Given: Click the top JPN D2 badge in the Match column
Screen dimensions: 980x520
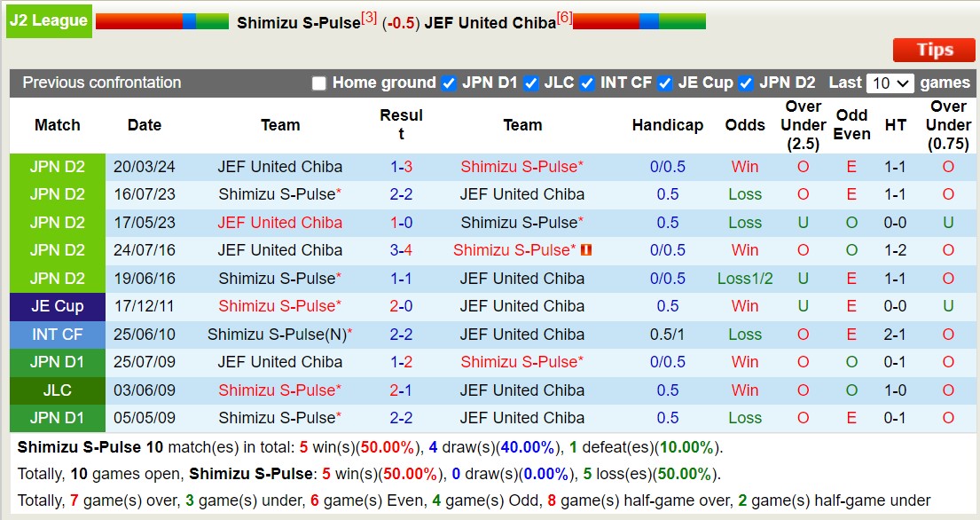Looking at the screenshot, I should point(57,167).
